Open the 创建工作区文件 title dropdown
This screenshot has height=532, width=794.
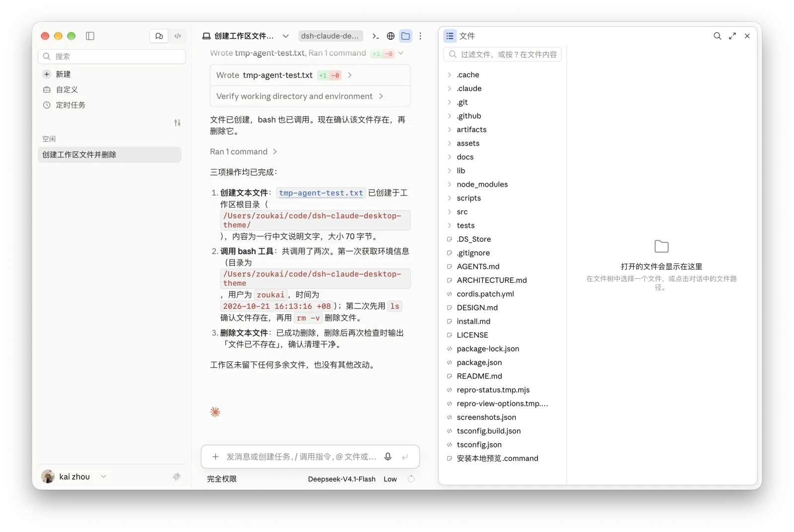tap(286, 36)
